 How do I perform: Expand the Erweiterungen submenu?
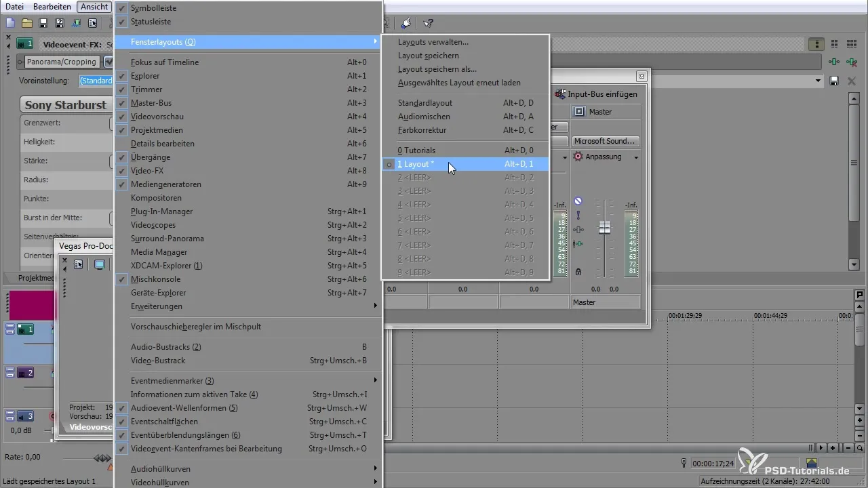point(248,306)
